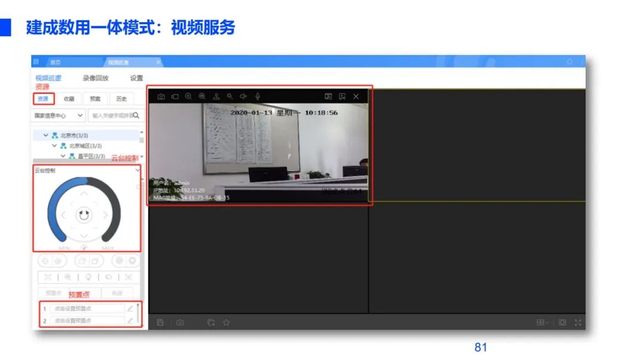644x363 pixels.
Task: Open the 国家信息中心 organization dropdown
Action: pos(58,115)
